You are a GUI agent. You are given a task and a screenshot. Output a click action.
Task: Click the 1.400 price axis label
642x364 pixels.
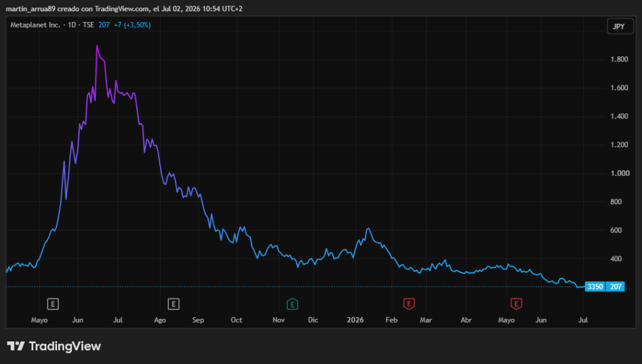coord(619,117)
